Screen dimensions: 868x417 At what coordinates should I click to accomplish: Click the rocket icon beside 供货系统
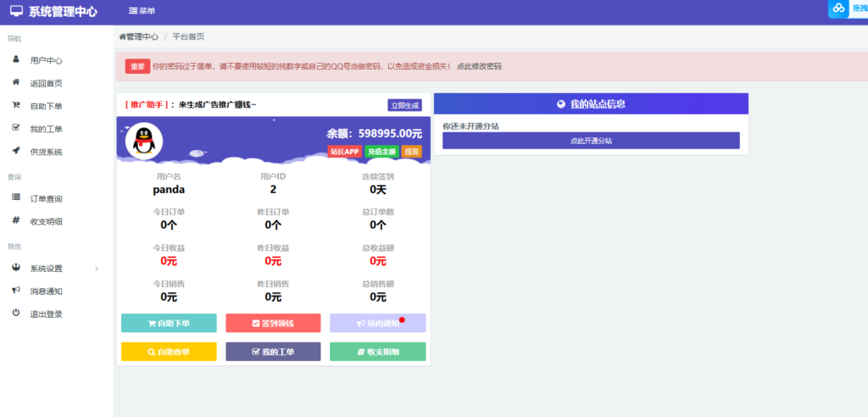(16, 151)
